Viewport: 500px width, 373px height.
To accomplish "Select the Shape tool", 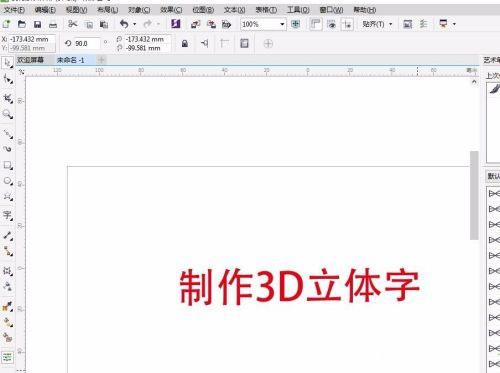I will (x=7, y=79).
